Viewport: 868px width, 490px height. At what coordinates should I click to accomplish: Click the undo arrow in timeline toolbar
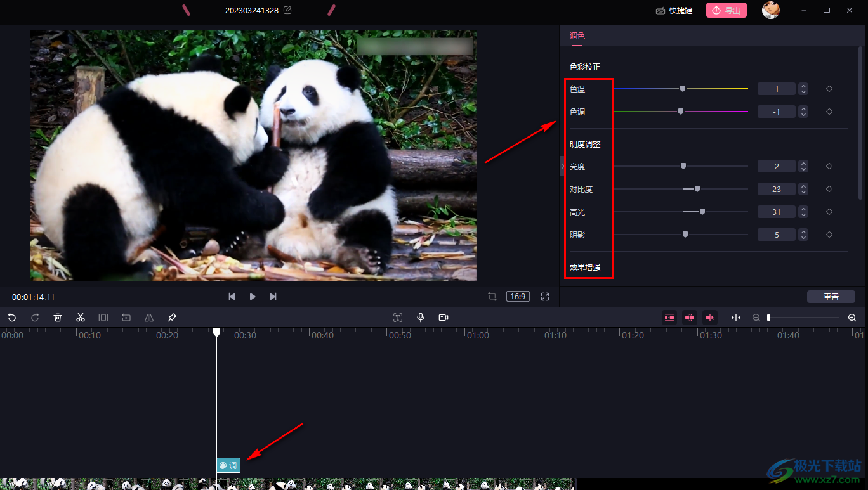12,318
